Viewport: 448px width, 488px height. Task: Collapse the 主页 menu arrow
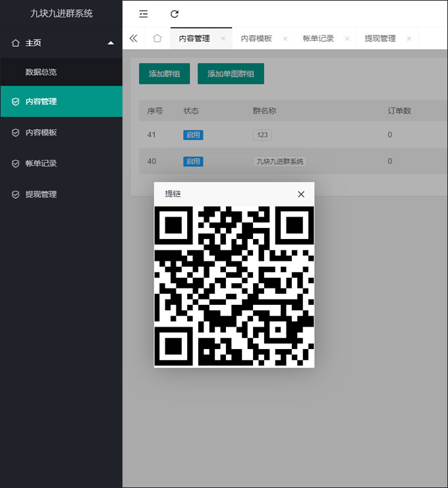pos(111,43)
